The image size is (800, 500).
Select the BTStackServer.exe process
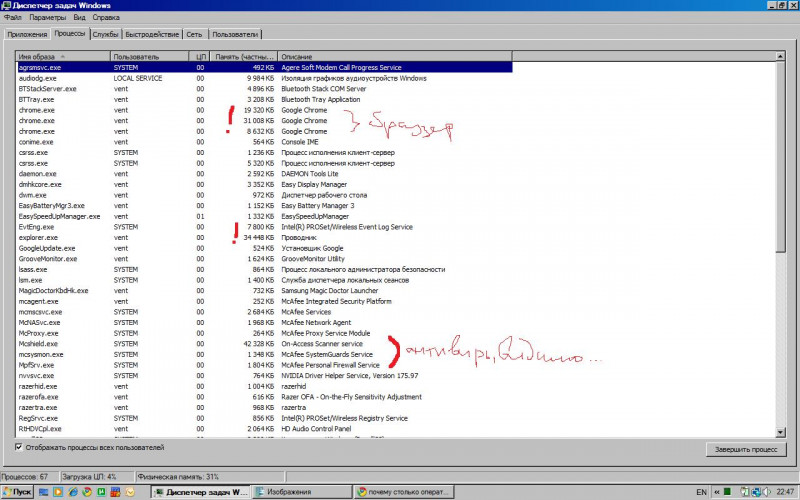pos(264,89)
